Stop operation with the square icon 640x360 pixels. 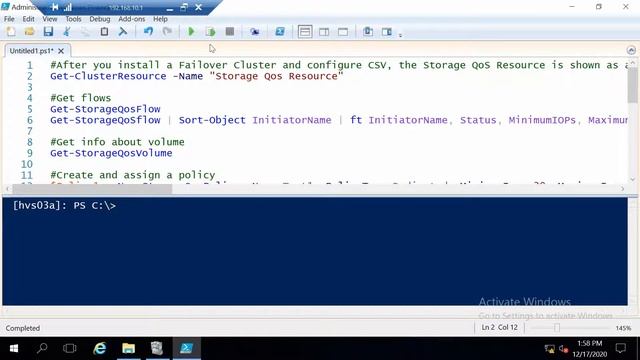click(230, 31)
